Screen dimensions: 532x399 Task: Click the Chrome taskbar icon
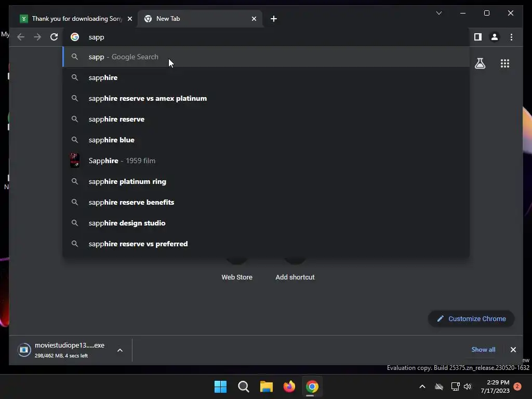312,387
